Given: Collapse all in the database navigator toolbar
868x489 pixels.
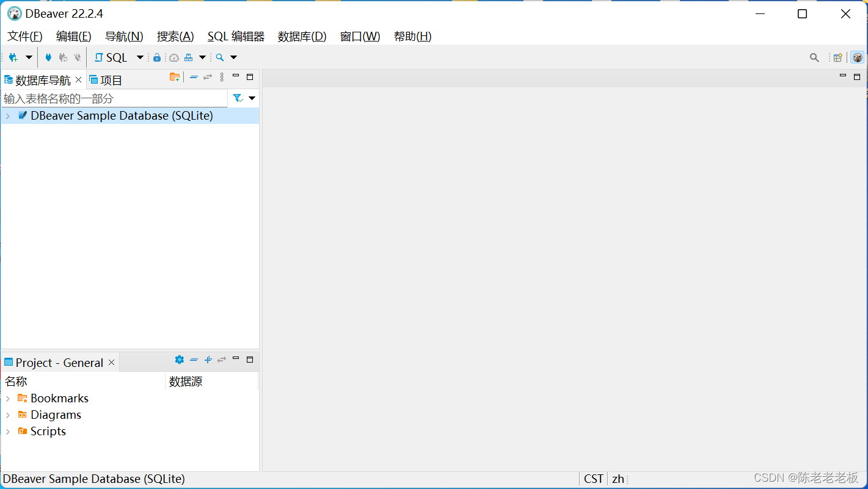Looking at the screenshot, I should [194, 77].
